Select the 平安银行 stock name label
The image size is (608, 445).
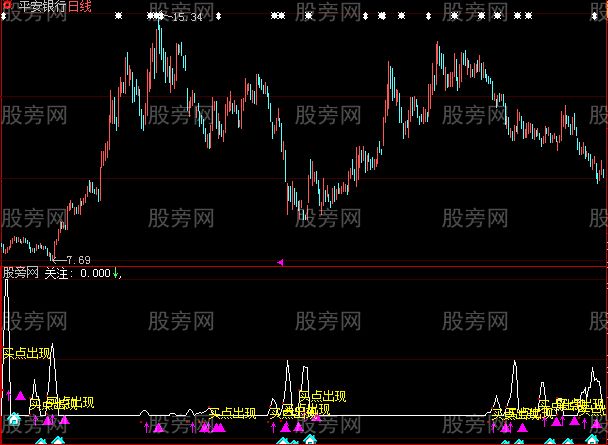pos(41,6)
